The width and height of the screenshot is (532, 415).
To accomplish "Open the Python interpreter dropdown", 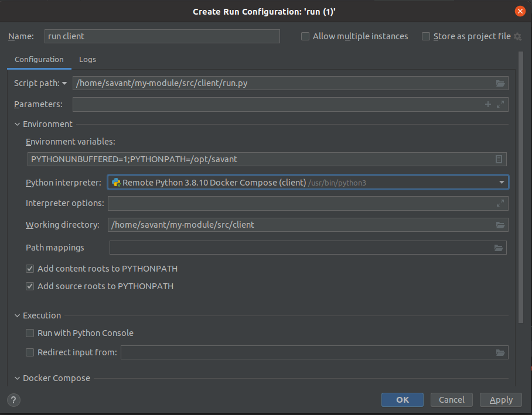I will pyautogui.click(x=502, y=183).
